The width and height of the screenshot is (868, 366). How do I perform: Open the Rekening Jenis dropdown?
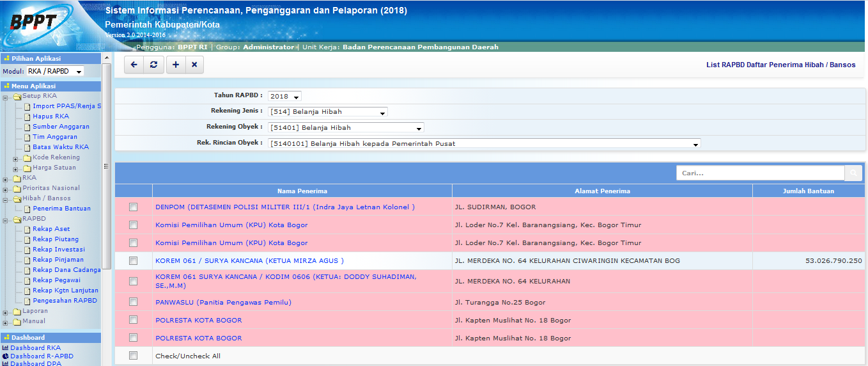point(327,112)
